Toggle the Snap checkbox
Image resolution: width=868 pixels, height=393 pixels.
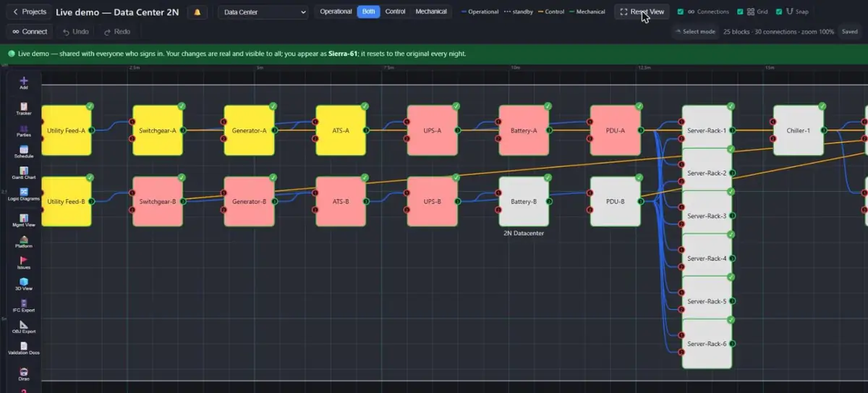click(778, 12)
